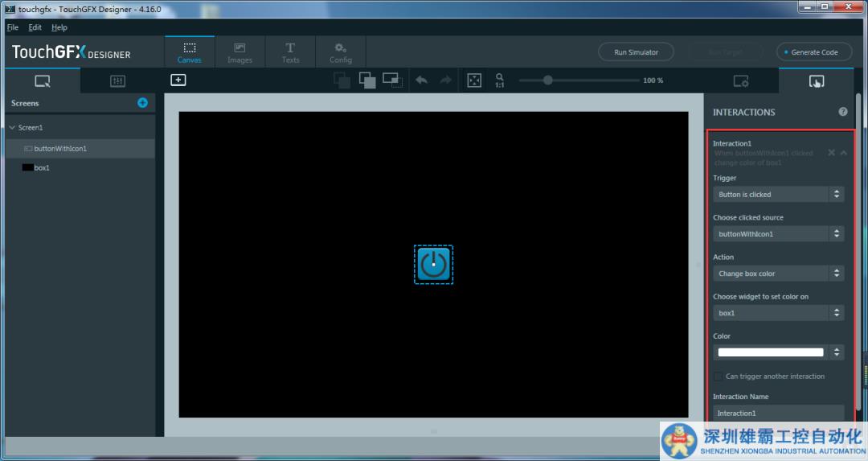This screenshot has width=868, height=461.
Task: Collapse Interaction1 with the chevron
Action: 844,153
